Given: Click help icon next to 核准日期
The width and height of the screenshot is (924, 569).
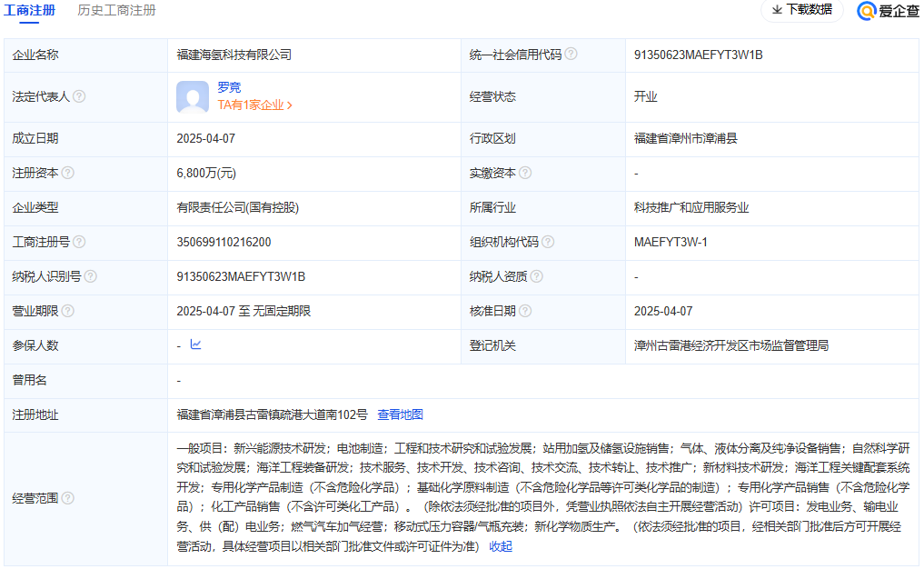Looking at the screenshot, I should (525, 311).
